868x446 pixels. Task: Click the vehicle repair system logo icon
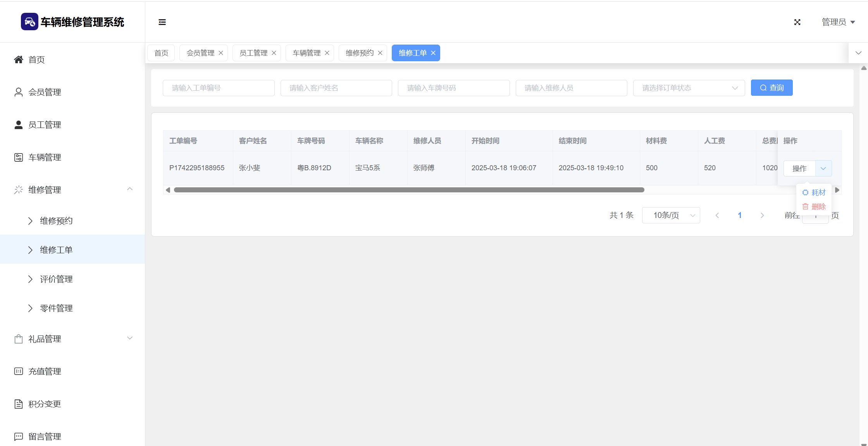click(29, 22)
